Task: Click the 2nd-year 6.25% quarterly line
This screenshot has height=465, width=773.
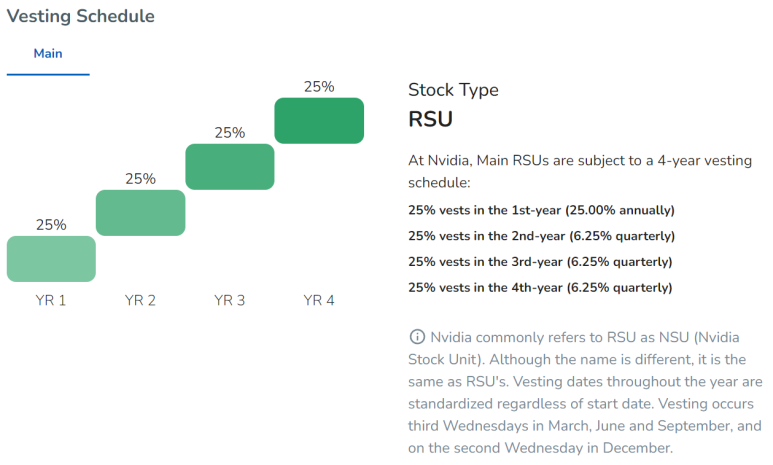Action: click(541, 236)
